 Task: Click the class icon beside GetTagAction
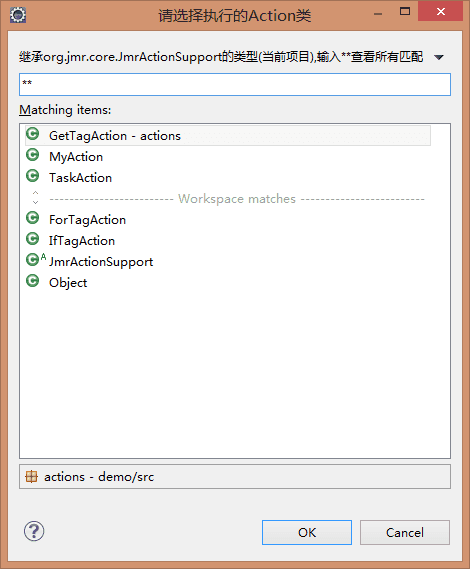(33, 134)
